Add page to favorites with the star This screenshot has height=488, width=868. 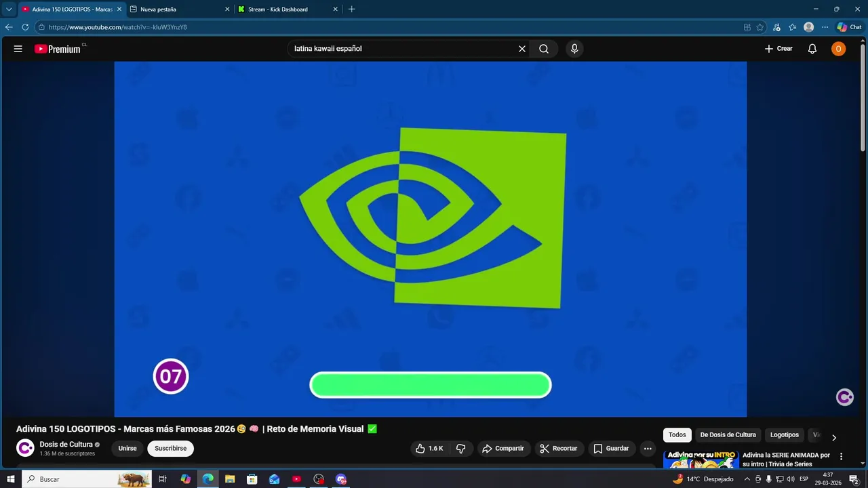point(760,27)
